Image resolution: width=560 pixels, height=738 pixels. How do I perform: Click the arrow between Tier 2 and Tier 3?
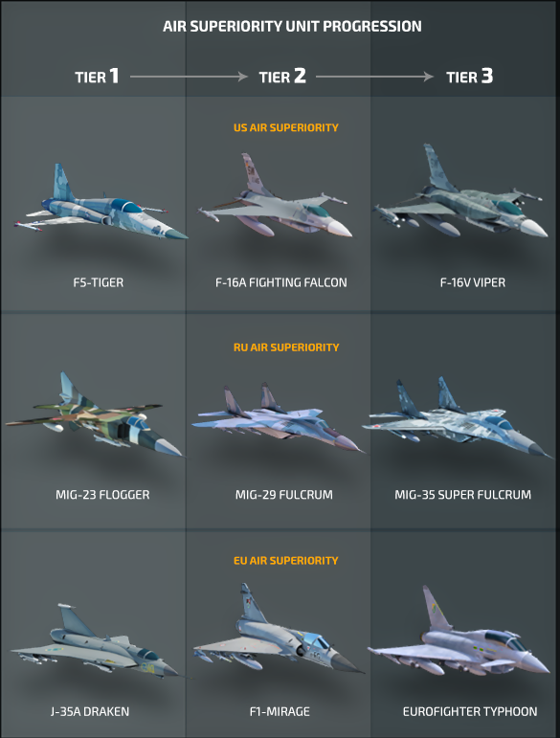coord(374,77)
